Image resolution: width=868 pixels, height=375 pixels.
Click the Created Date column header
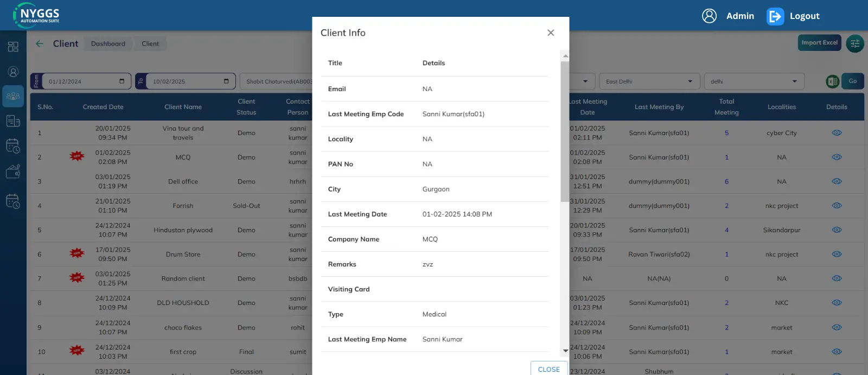coord(103,107)
